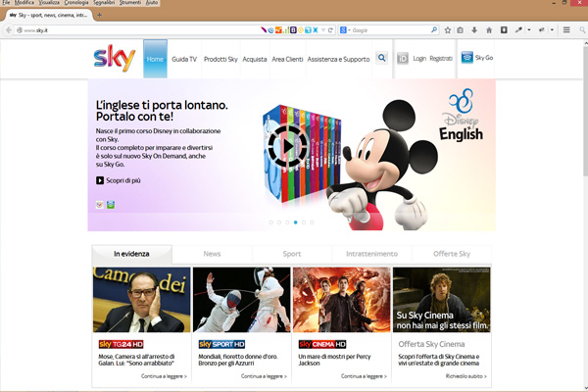Click the magnifier icon in Google search box
Screen dimensions: 588x392
[x=434, y=29]
